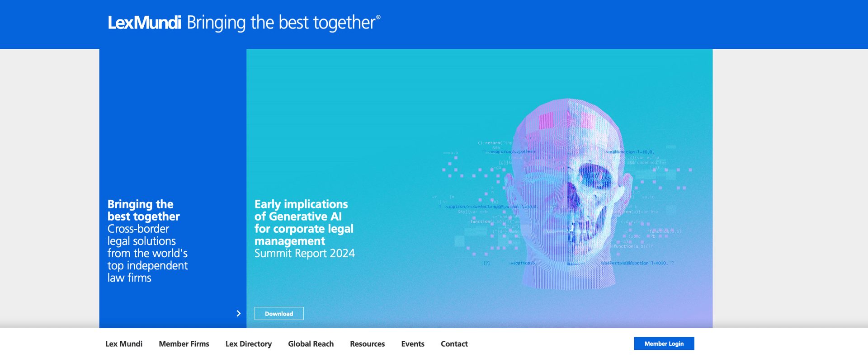Select the Global Reach menu item

click(311, 344)
